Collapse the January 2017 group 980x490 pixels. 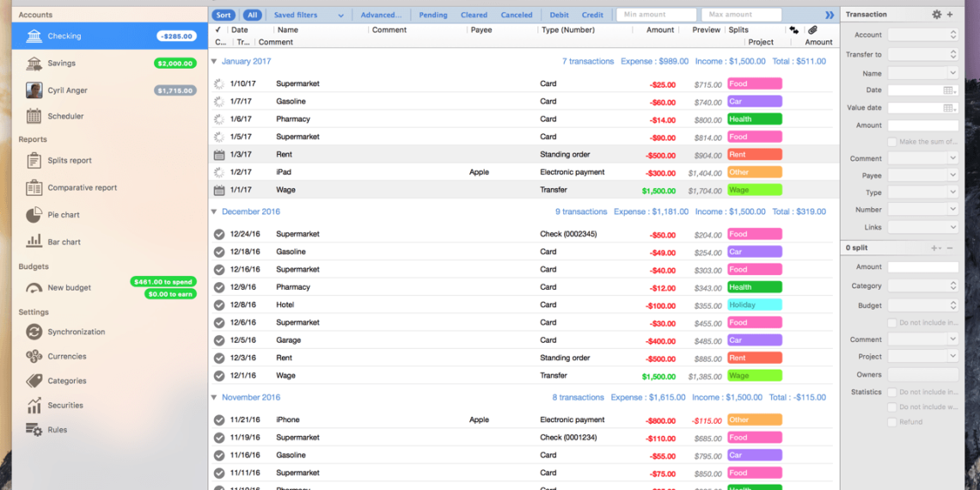click(x=214, y=62)
